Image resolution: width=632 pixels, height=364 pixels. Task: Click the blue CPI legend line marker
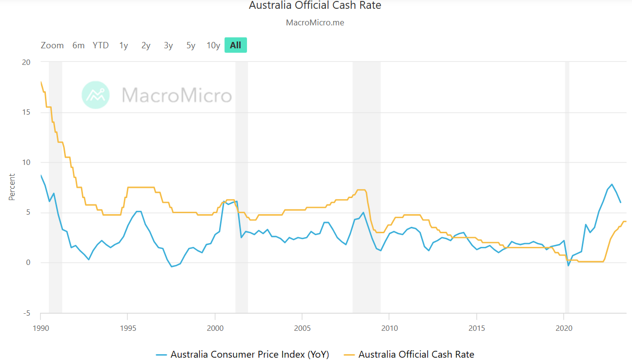pyautogui.click(x=162, y=355)
